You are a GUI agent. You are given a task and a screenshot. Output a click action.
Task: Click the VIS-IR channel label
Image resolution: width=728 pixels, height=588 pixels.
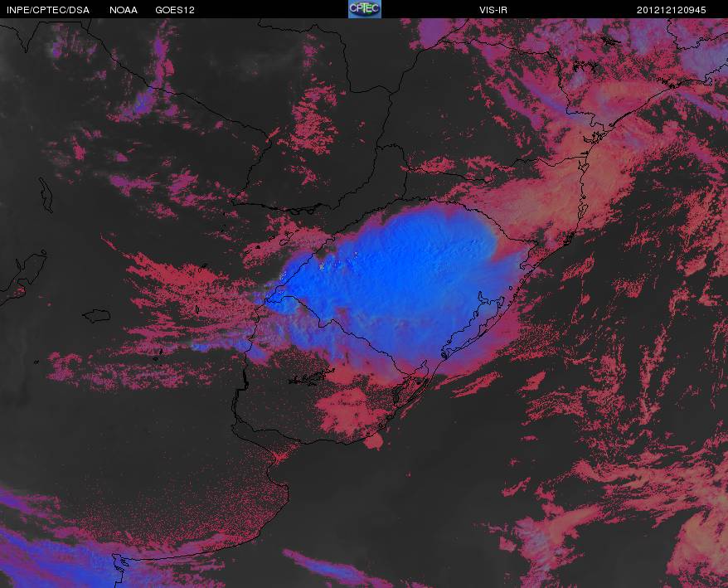493,10
